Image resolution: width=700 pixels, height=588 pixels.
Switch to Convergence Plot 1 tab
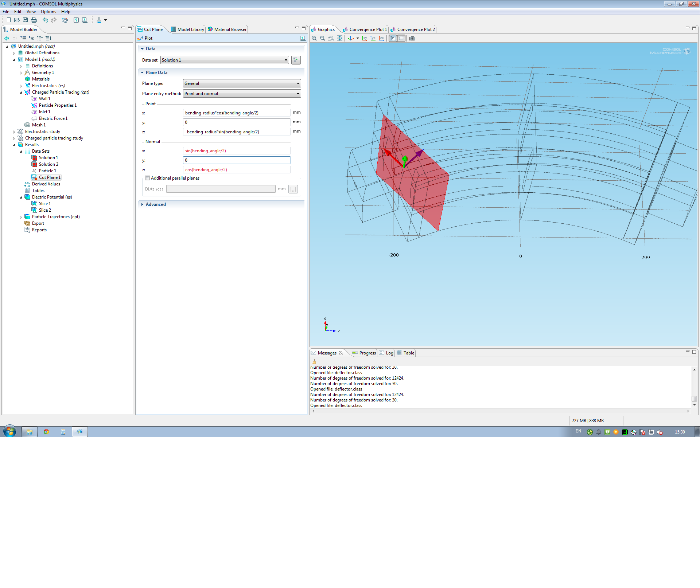point(365,30)
